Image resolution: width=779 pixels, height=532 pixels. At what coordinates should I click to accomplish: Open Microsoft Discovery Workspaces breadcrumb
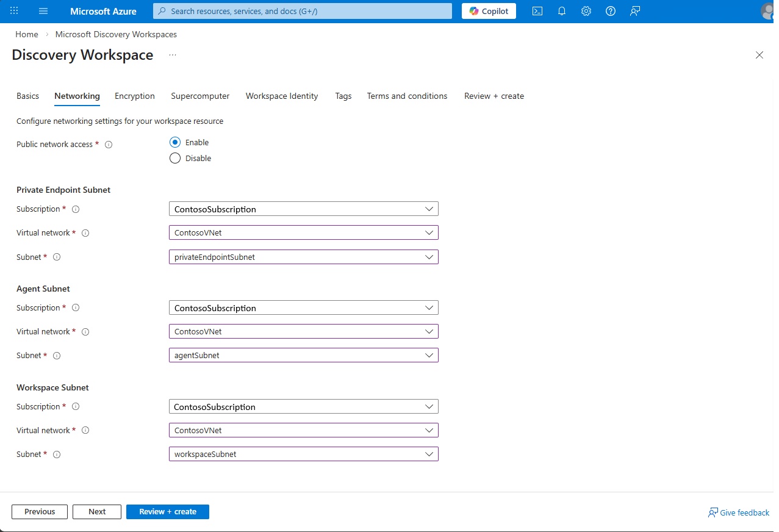116,34
